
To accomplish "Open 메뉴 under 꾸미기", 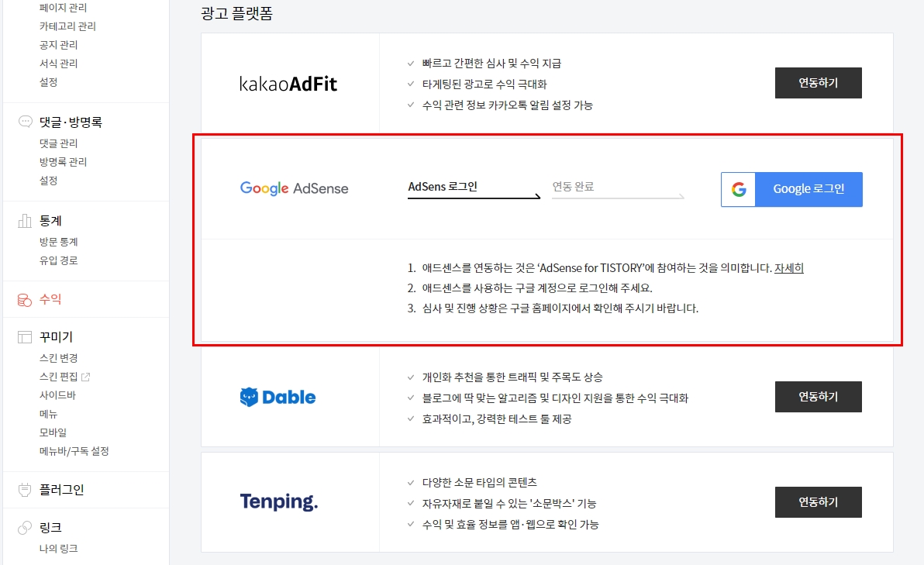I will click(x=48, y=414).
